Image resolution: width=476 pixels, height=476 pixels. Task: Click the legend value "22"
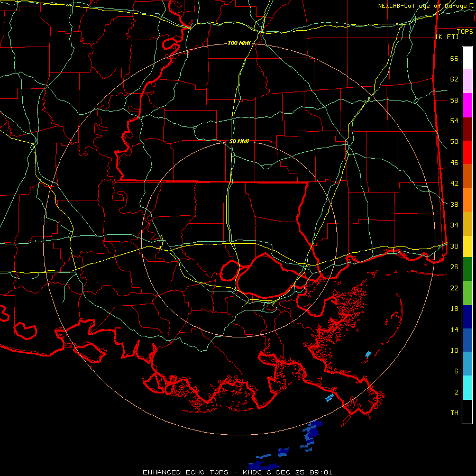coord(454,288)
